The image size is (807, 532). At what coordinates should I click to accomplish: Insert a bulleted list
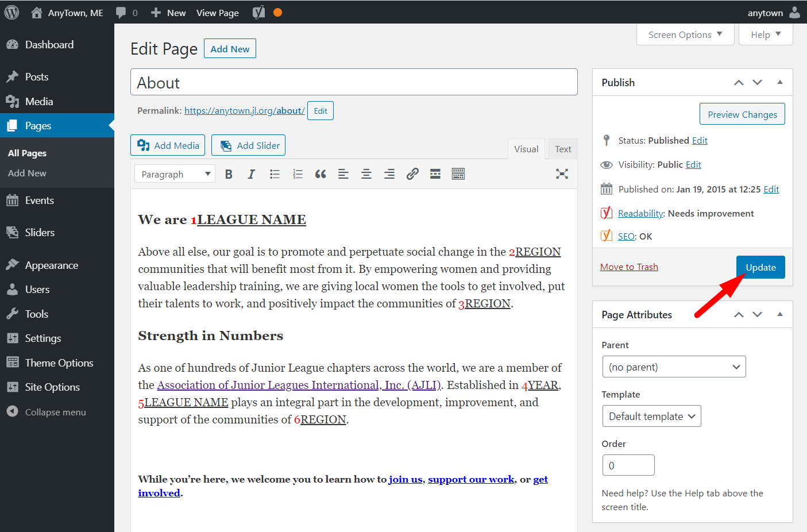tap(275, 174)
